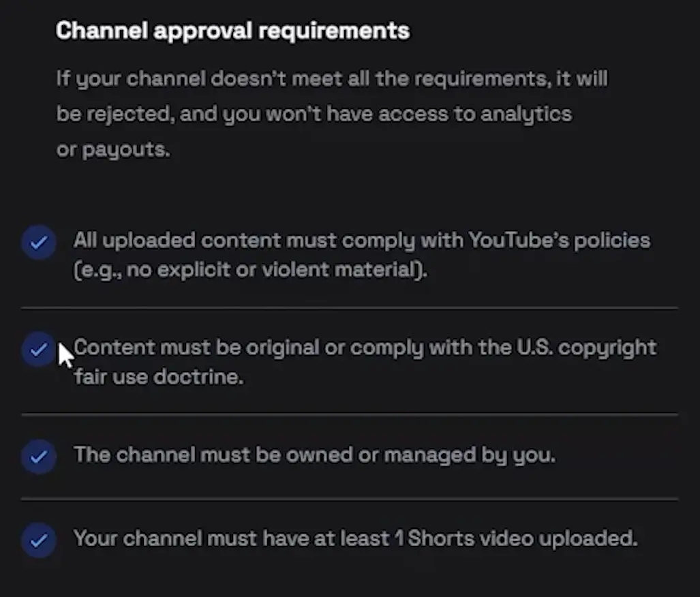Click the 'If your channel doesn't meet' sentence

pyautogui.click(x=331, y=78)
